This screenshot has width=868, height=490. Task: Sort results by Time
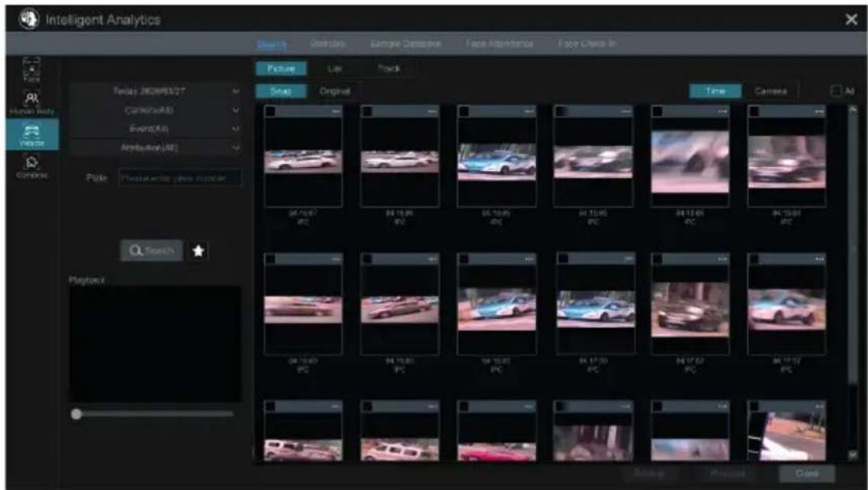[x=715, y=91]
